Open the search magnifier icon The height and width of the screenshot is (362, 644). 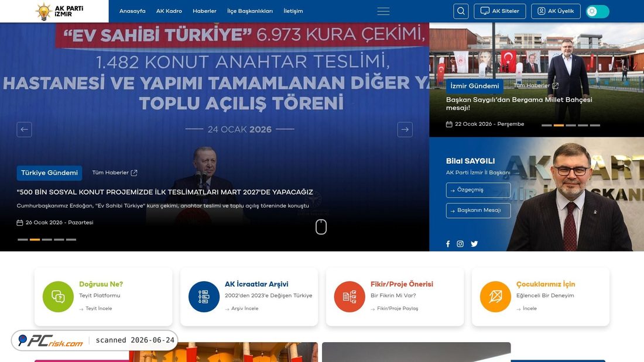point(461,11)
